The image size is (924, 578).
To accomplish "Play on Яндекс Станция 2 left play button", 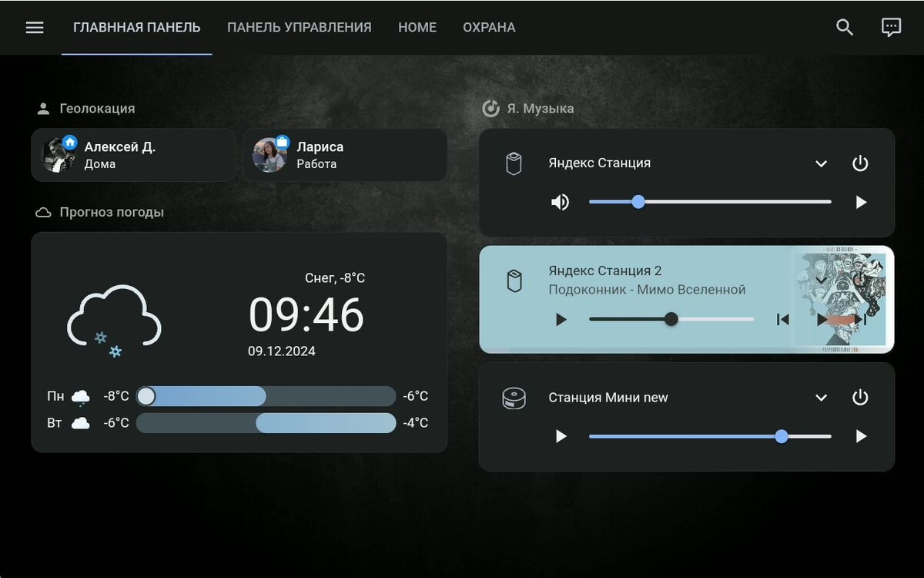I will point(561,319).
